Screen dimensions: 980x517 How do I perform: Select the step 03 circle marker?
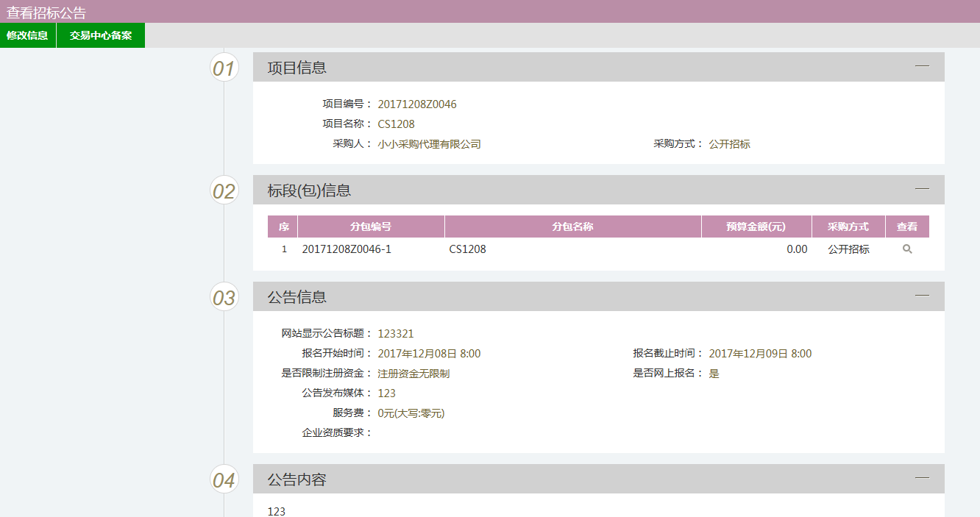click(x=224, y=298)
